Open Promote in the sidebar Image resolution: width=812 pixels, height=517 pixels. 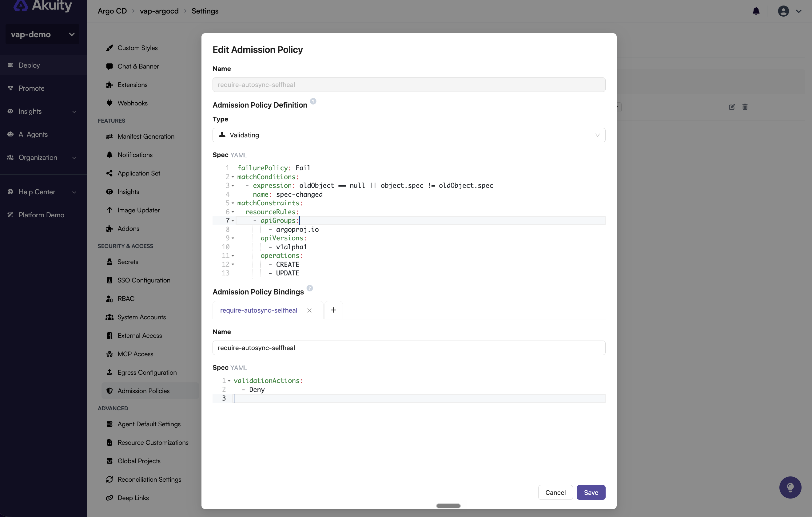coord(43,88)
